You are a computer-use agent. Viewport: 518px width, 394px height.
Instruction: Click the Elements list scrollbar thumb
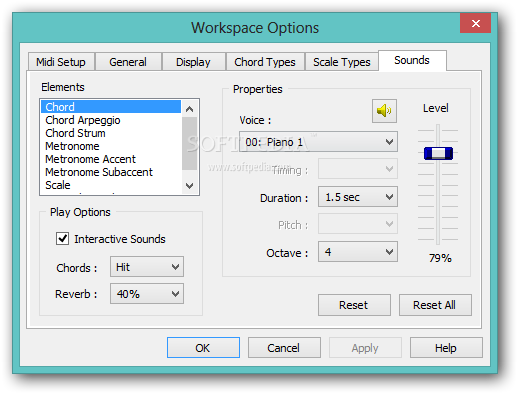pyautogui.click(x=189, y=143)
